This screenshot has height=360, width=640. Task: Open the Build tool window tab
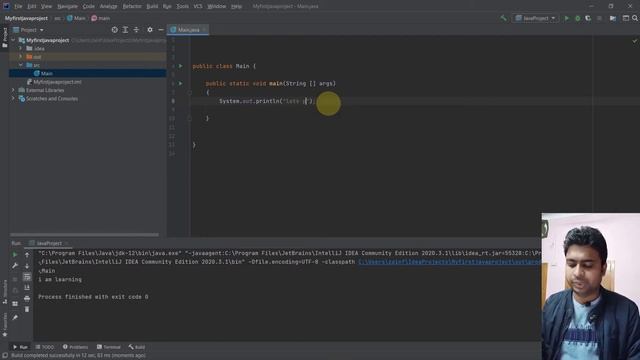pyautogui.click(x=137, y=347)
